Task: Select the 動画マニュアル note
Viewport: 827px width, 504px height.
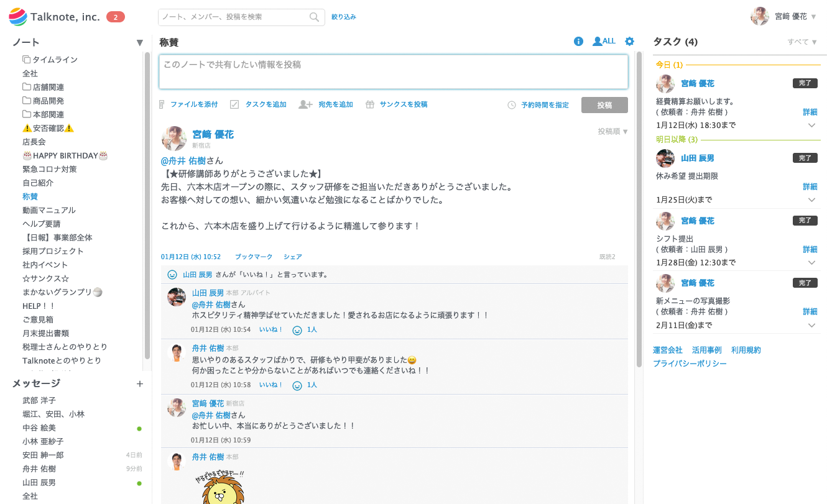Action: click(x=49, y=210)
